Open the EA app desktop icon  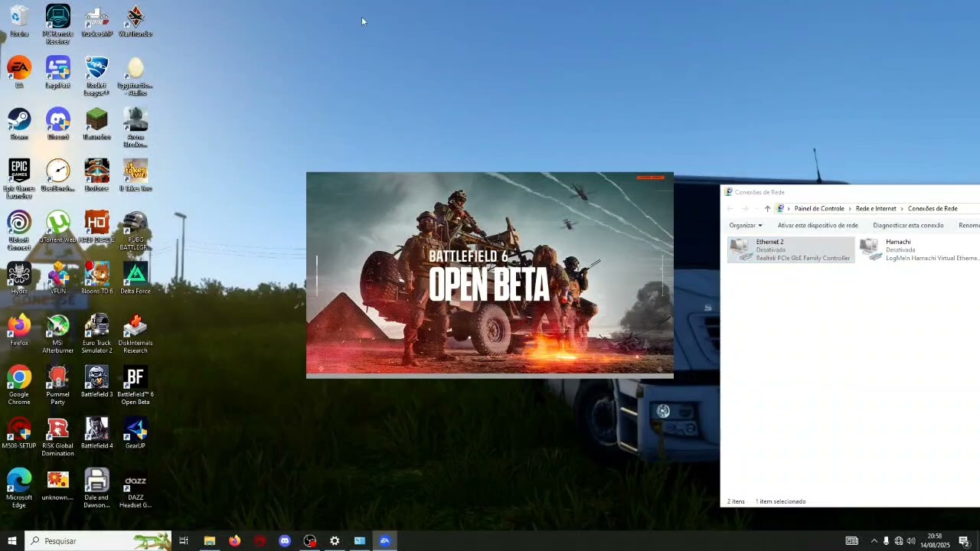coord(19,73)
